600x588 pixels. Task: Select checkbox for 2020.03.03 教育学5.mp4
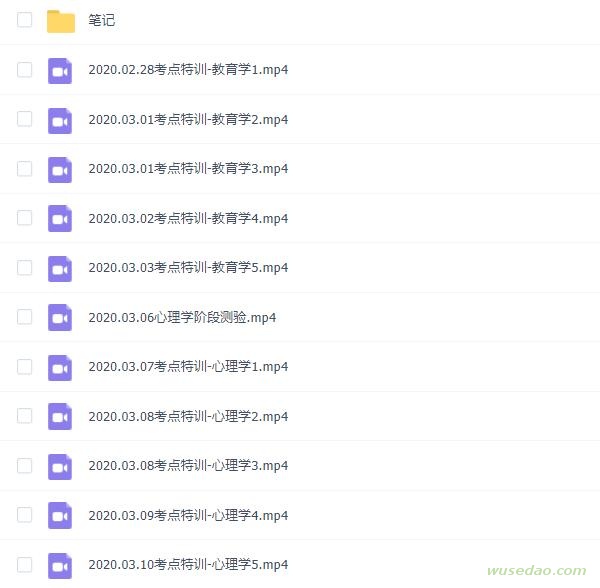point(24,267)
